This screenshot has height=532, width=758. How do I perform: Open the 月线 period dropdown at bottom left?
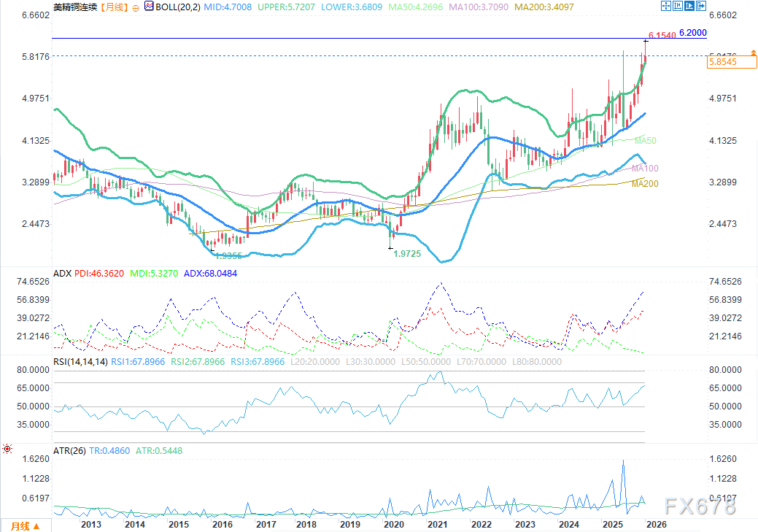(x=26, y=525)
